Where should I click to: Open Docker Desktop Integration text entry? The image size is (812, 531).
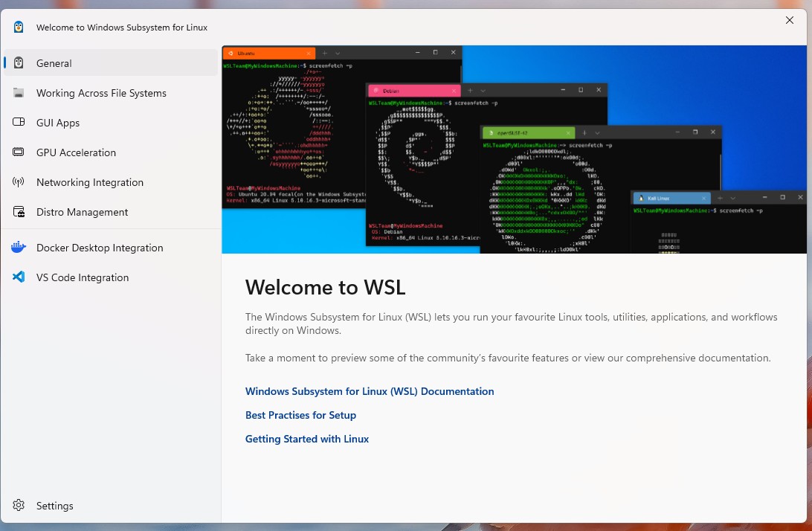click(100, 248)
